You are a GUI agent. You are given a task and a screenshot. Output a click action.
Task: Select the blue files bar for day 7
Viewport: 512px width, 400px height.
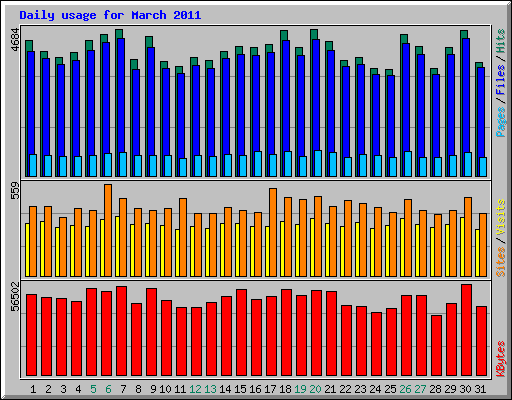point(121,95)
